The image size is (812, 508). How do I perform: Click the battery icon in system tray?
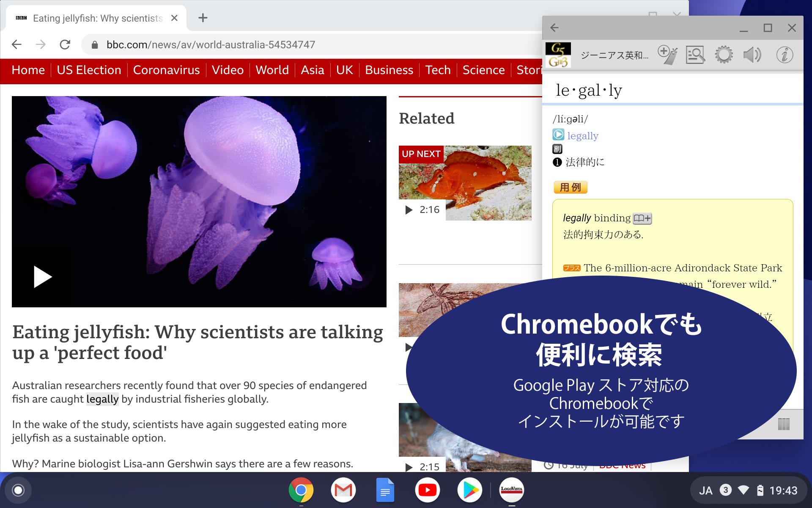[x=760, y=490]
